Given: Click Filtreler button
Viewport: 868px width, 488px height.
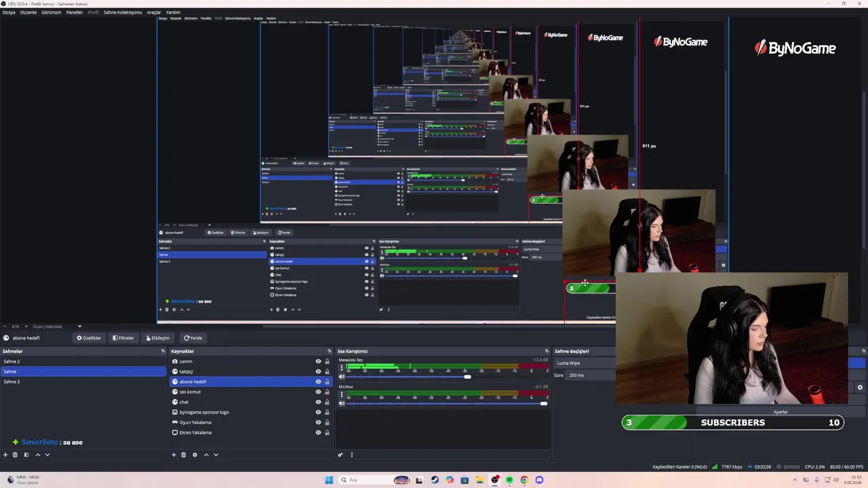Looking at the screenshot, I should [123, 338].
